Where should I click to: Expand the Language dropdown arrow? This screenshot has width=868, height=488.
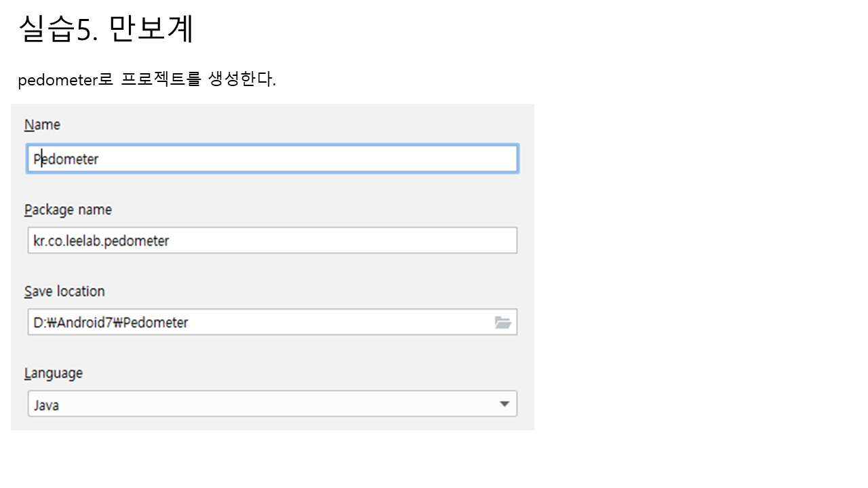click(504, 404)
